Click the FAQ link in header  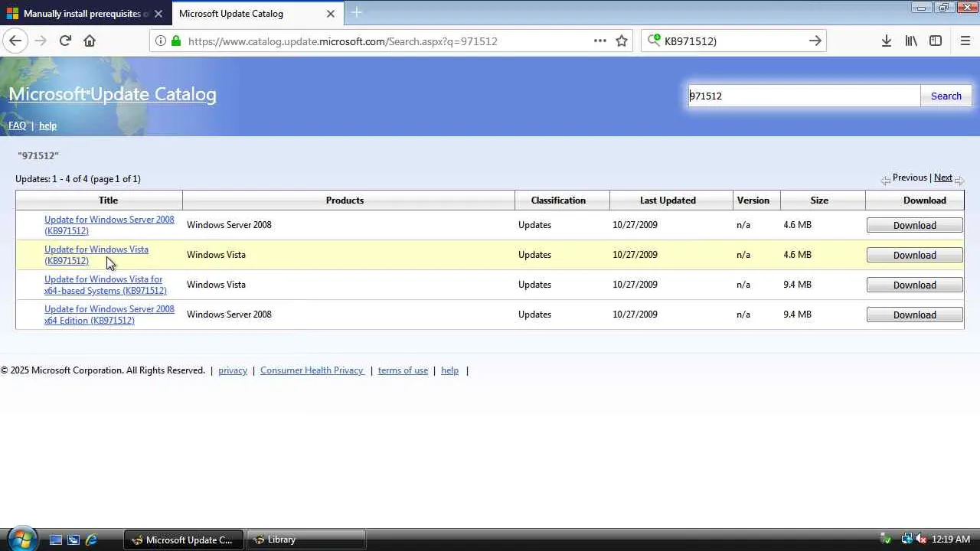(x=17, y=126)
